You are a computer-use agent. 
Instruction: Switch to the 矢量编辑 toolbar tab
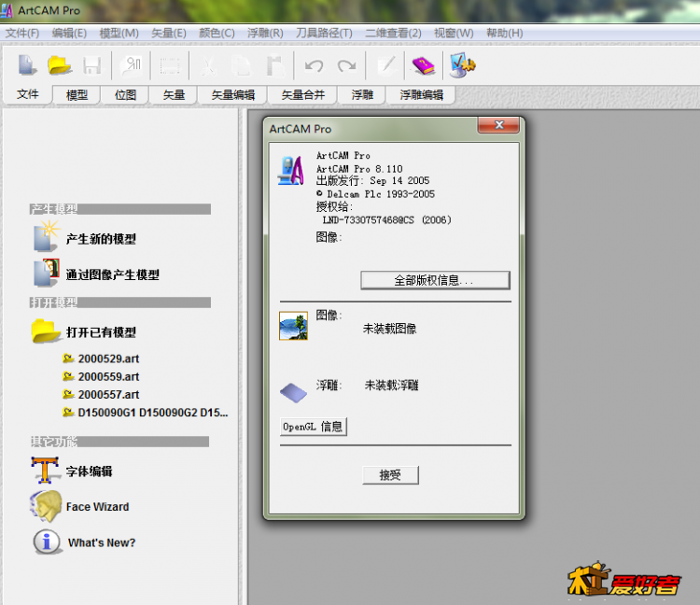click(x=233, y=94)
